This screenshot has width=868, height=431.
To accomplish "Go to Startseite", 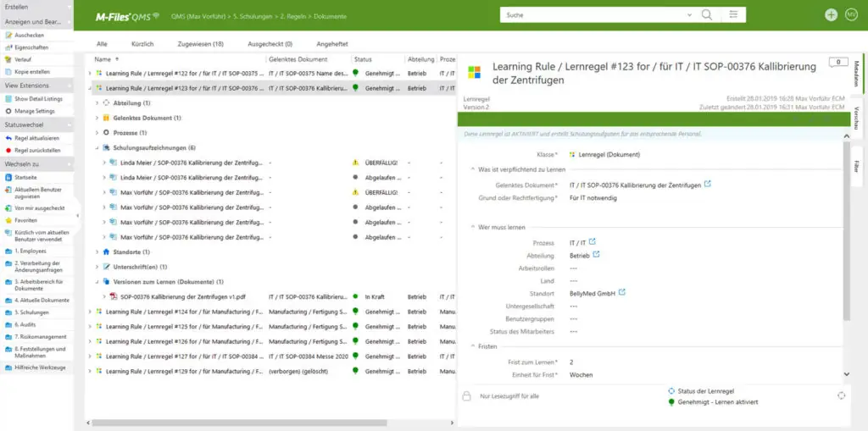I will pyautogui.click(x=25, y=178).
